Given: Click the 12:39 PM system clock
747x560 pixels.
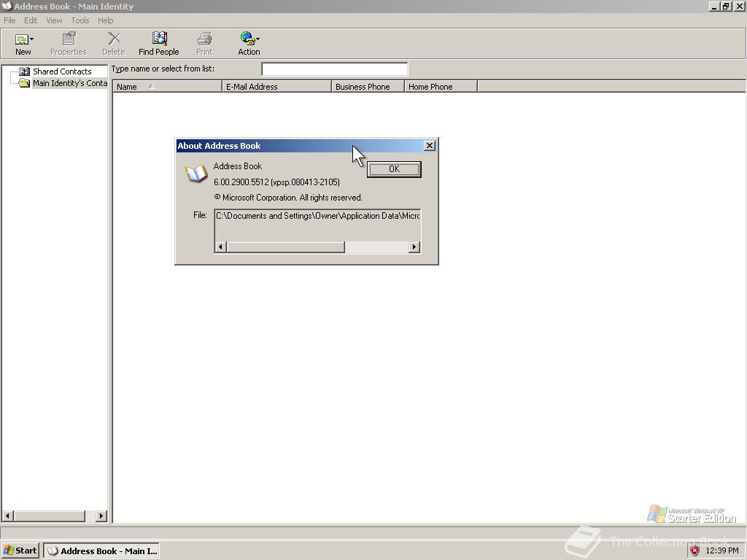Looking at the screenshot, I should (x=722, y=551).
